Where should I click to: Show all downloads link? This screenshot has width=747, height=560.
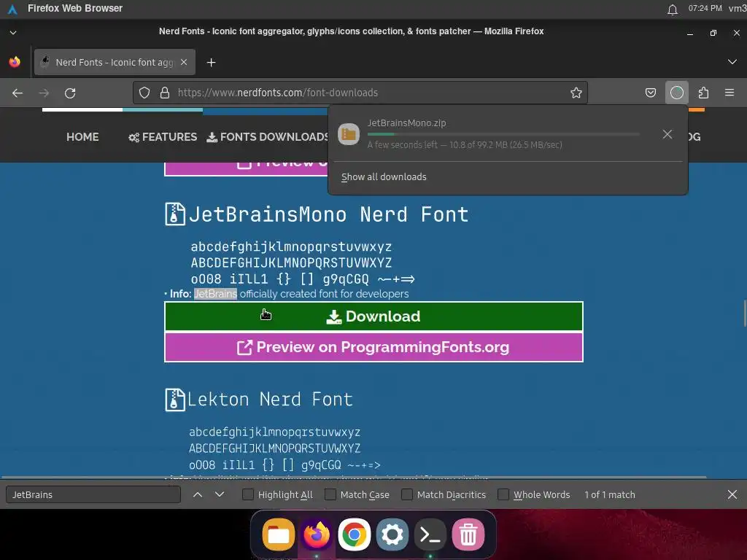point(384,176)
